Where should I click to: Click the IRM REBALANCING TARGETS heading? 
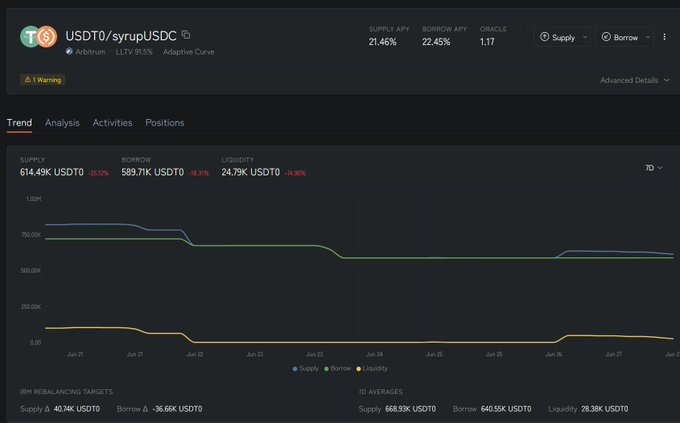[x=66, y=391]
